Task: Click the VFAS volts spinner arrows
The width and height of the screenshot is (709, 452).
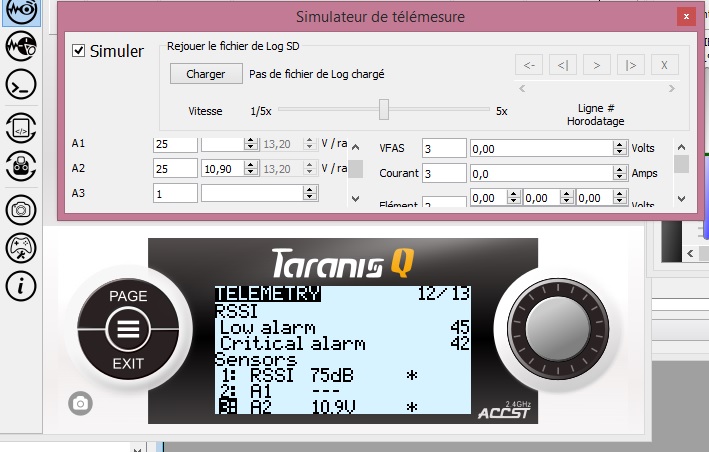Action: (x=620, y=148)
